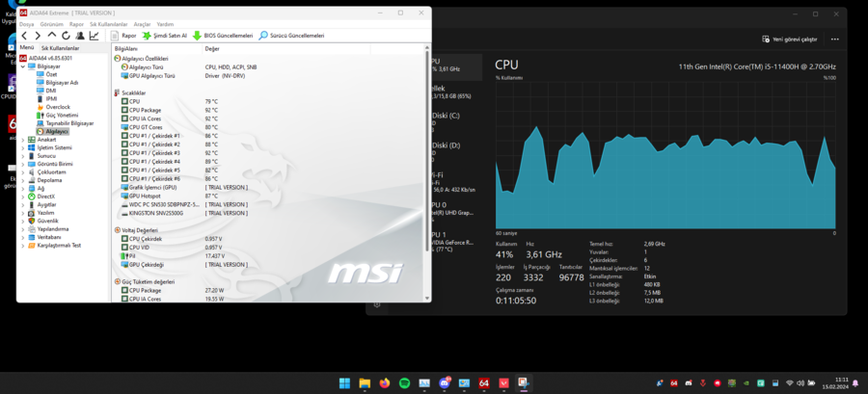The height and width of the screenshot is (394, 868).
Task: Open the Sık Kullanılanlar menu
Action: coord(108,24)
